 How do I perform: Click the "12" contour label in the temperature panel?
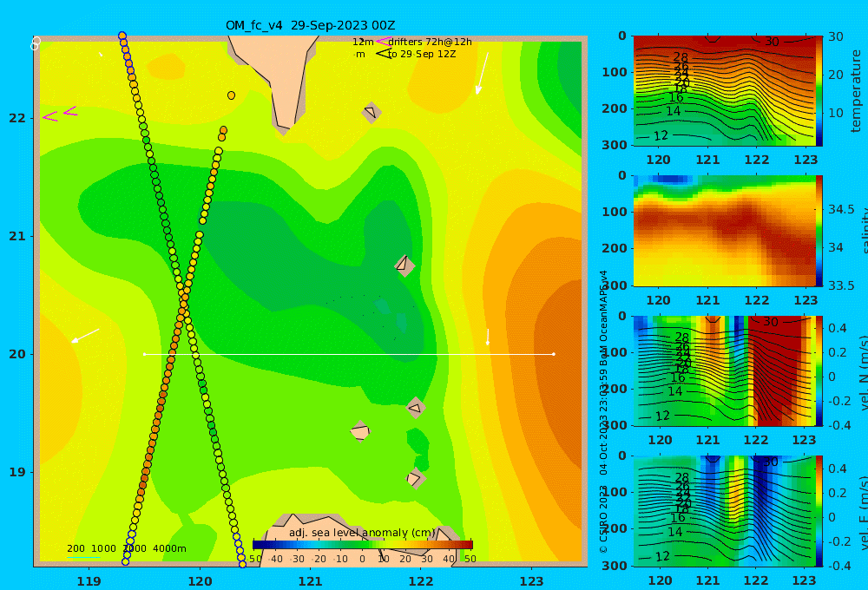pyautogui.click(x=661, y=135)
